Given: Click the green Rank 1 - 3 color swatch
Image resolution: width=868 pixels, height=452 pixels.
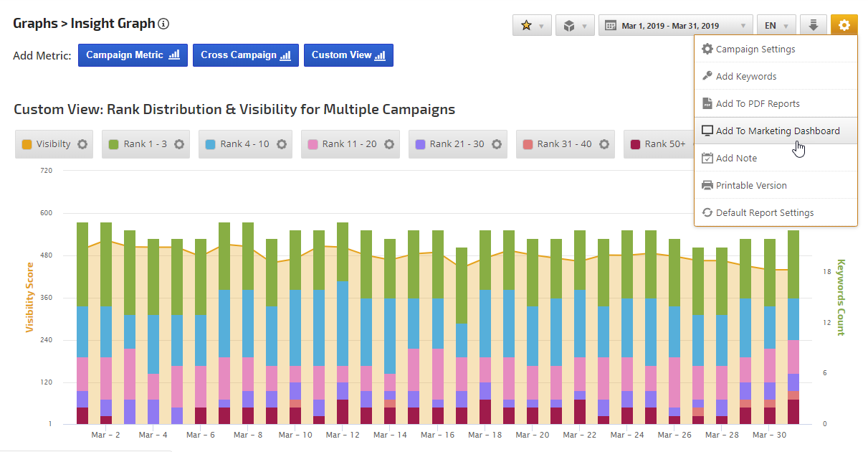Looking at the screenshot, I should coord(113,144).
